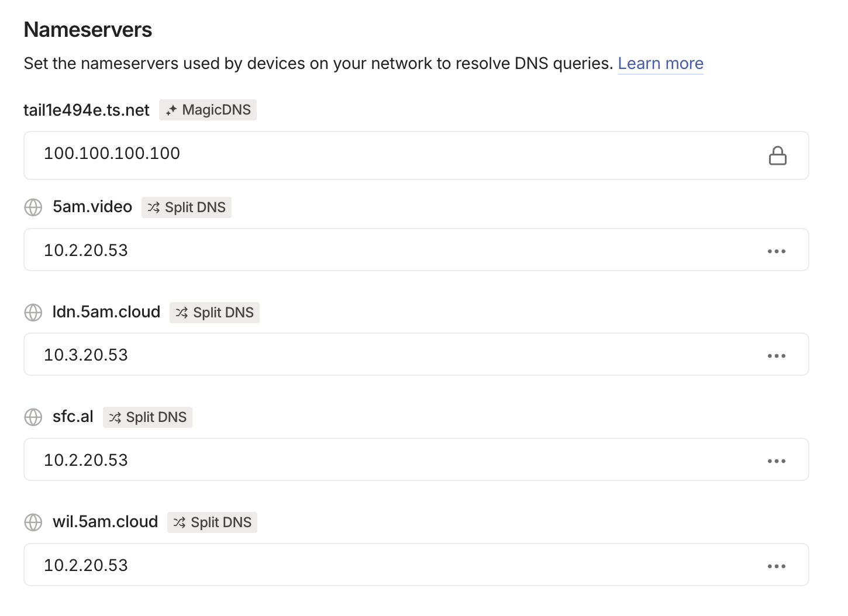
Task: Open the options menu for wil.5am.cloud's nameserver
Action: [x=777, y=565]
